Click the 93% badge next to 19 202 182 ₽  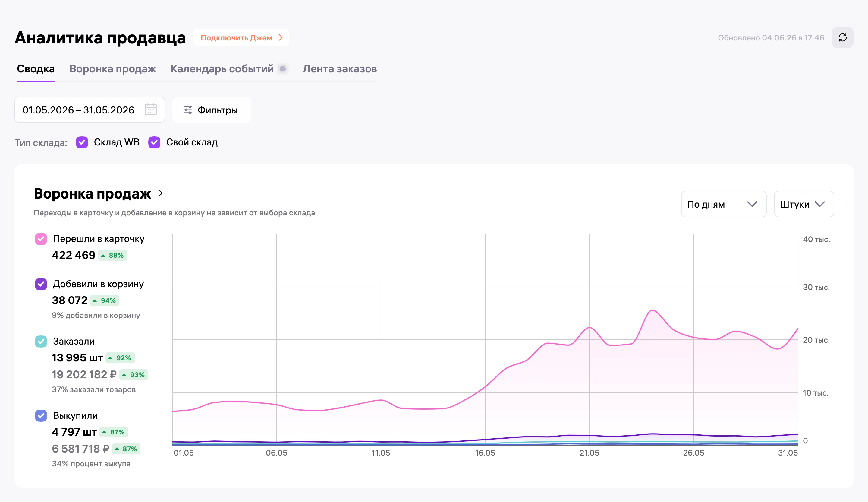134,375
